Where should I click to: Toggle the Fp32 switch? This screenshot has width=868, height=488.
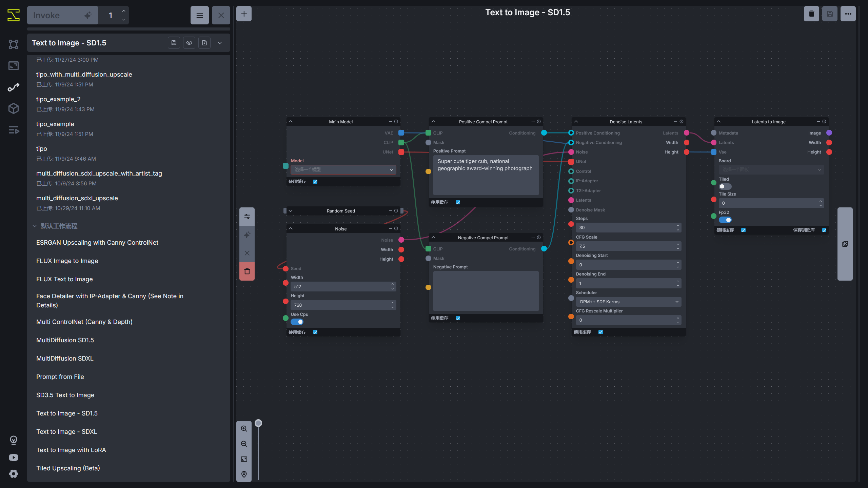click(725, 220)
